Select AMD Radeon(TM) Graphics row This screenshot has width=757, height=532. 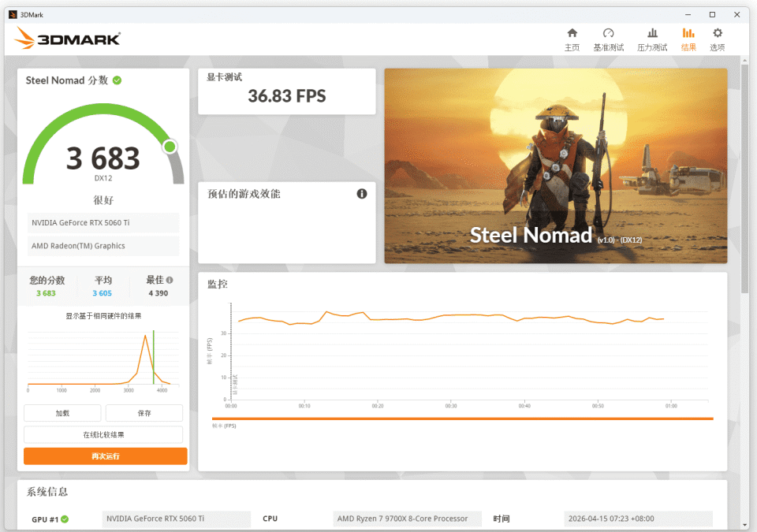103,246
